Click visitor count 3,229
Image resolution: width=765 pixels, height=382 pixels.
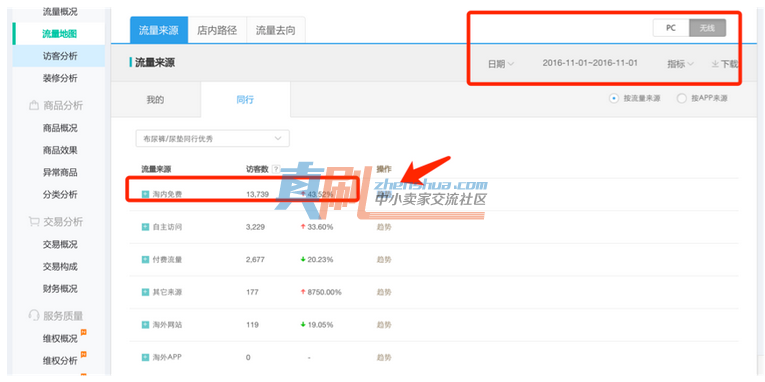pos(256,227)
